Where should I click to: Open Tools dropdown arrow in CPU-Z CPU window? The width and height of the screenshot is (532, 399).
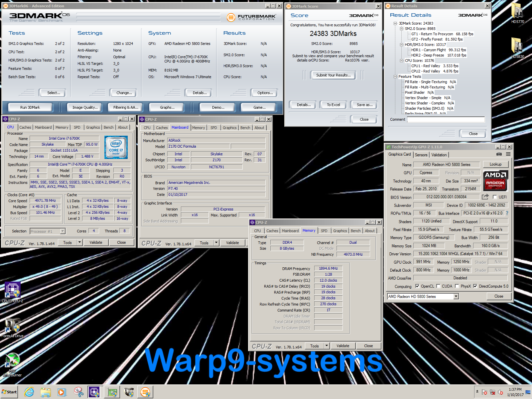[x=80, y=242]
